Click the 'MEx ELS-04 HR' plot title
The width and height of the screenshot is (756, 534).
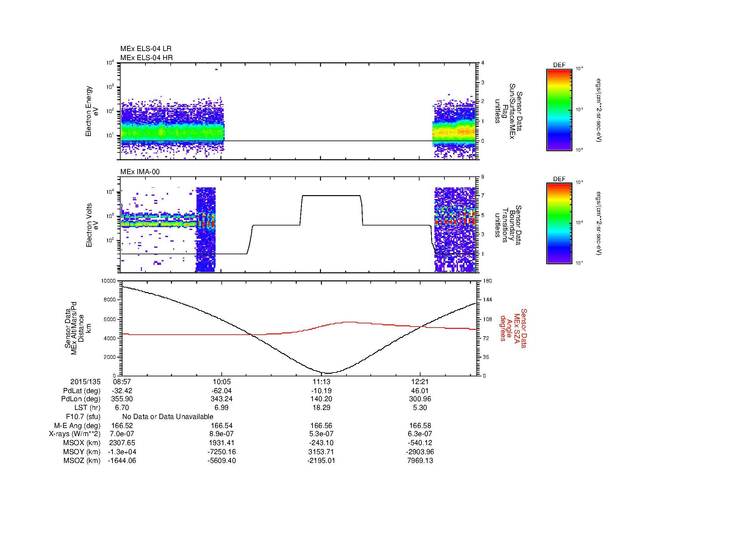(x=146, y=58)
